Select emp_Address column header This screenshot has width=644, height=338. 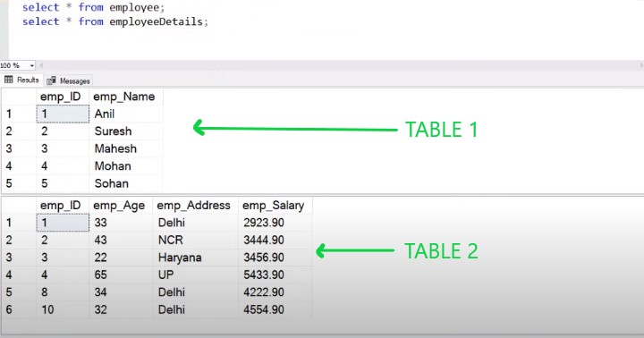tap(196, 206)
